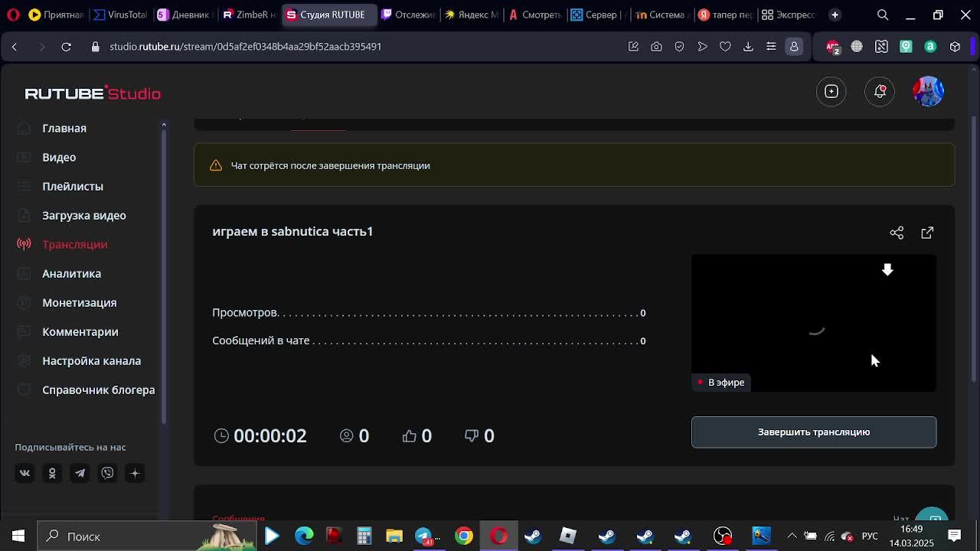Click the add content plus icon in the header
The width and height of the screenshot is (980, 551).
(x=831, y=92)
